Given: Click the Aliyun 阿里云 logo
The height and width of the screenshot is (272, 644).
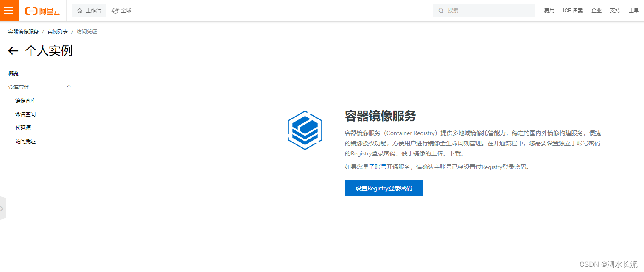Looking at the screenshot, I should pos(43,11).
